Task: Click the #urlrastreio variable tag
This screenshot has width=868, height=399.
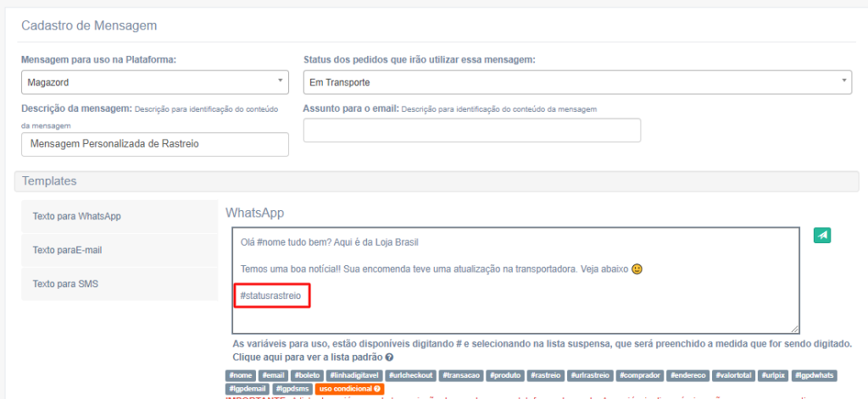Action: [x=589, y=376]
